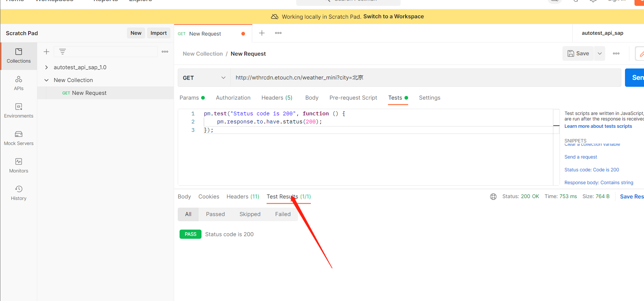The height and width of the screenshot is (301, 644).
Task: Click the New Request title in breadcrumb
Action: 248,54
